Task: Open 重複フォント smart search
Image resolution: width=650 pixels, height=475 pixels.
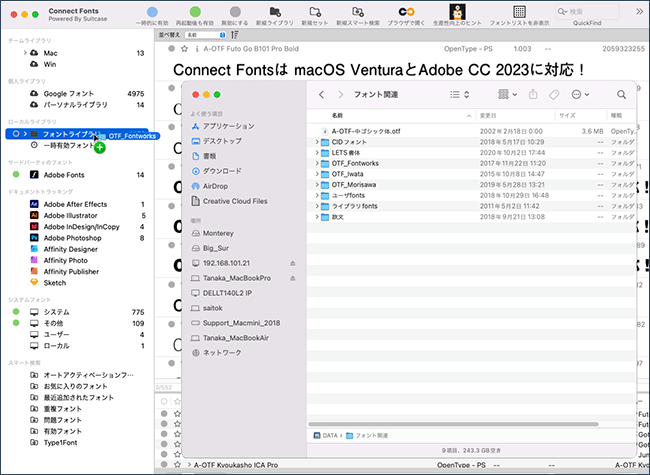Action: [63, 409]
